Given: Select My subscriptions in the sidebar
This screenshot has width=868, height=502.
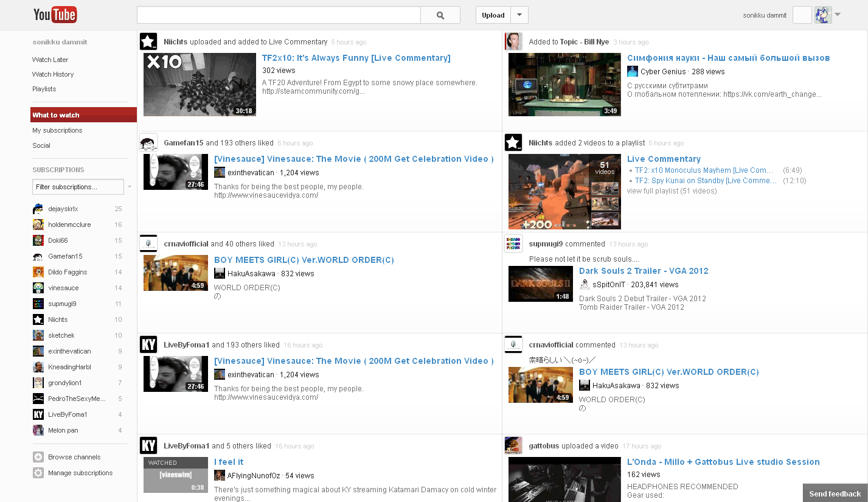Looking at the screenshot, I should (x=57, y=130).
